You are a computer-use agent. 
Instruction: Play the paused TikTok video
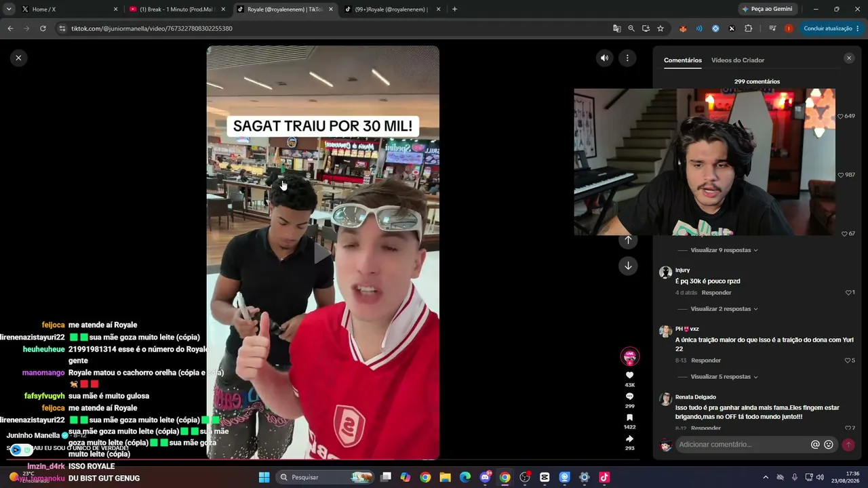[323, 253]
